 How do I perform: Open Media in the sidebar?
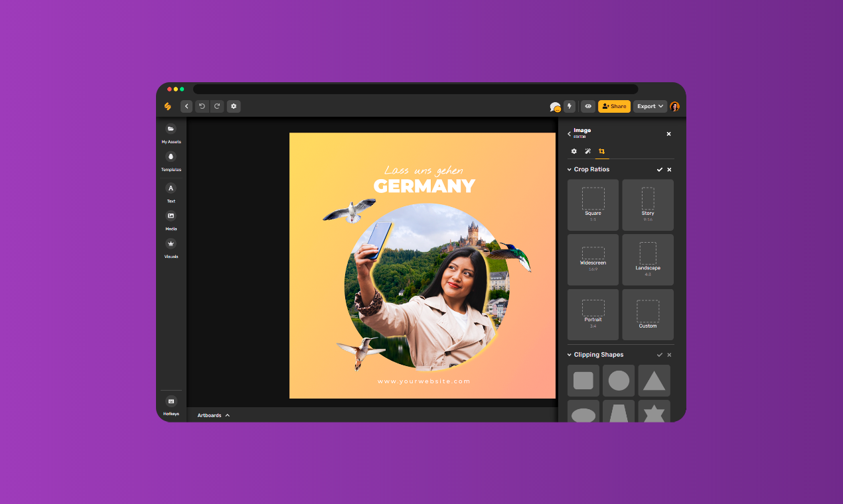click(x=171, y=220)
